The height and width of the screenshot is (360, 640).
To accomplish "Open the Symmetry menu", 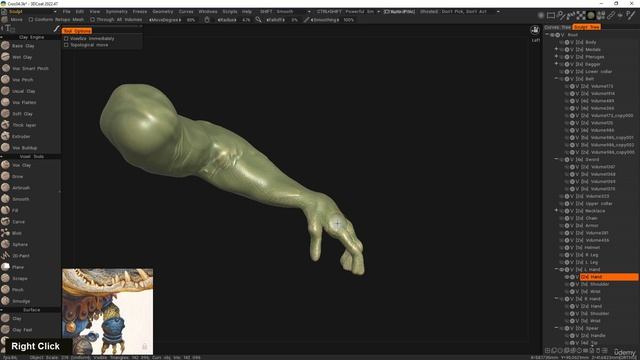I will 116,12.
